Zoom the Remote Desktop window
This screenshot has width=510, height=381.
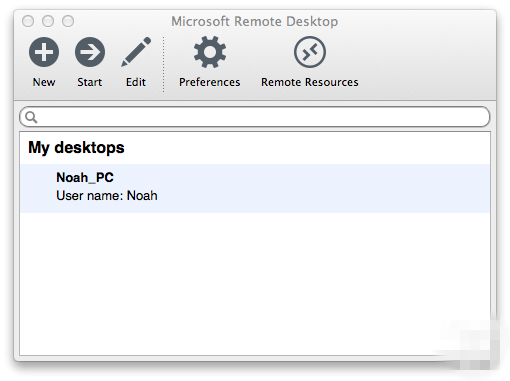tap(68, 21)
